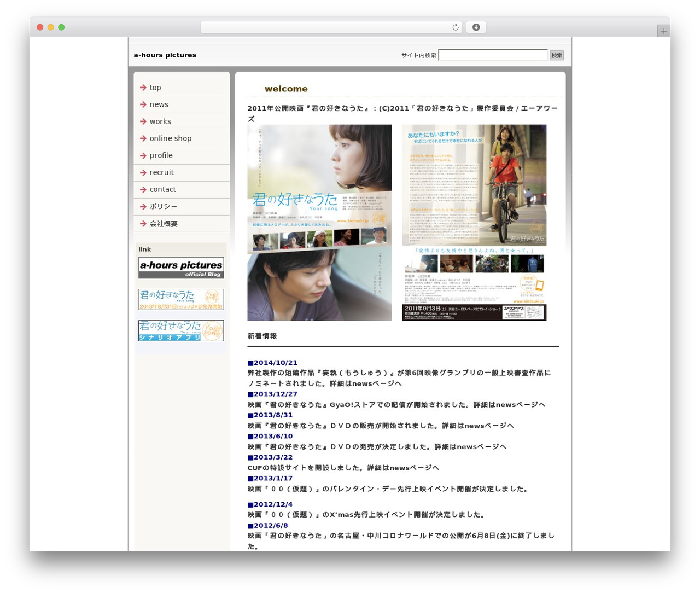Click the 新着情報 heading
Screen dimensions: 700x593
point(262,336)
